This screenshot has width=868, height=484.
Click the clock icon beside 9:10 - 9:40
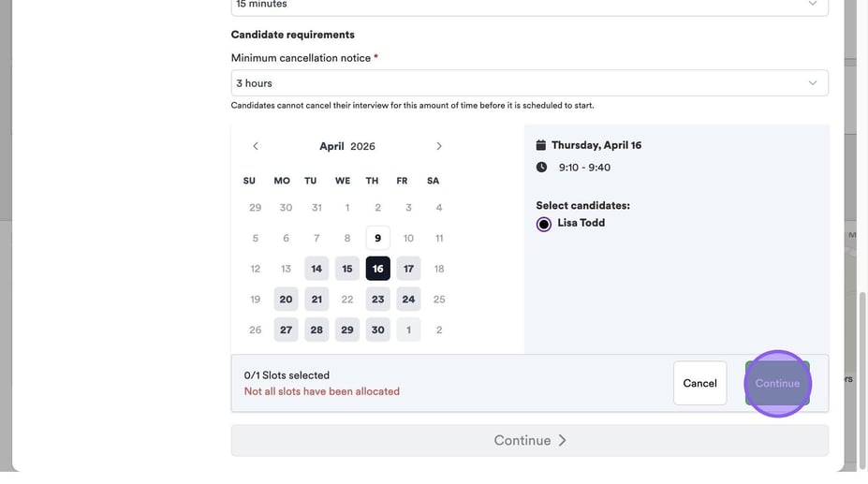click(541, 168)
